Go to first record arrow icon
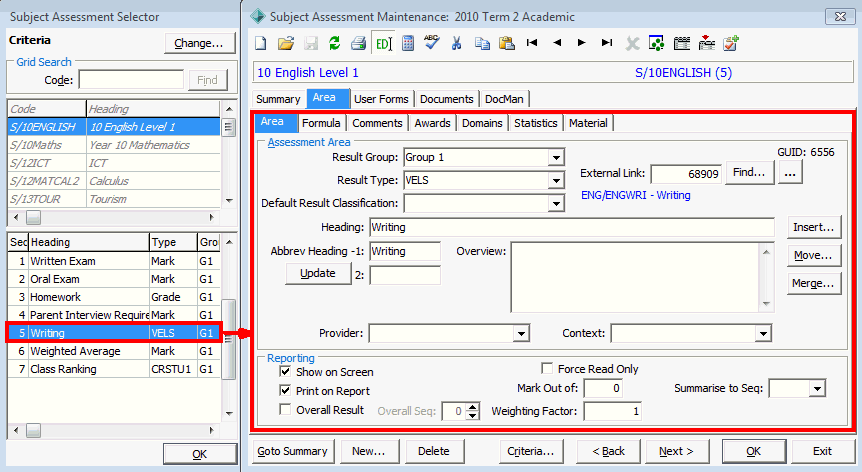 click(x=532, y=42)
